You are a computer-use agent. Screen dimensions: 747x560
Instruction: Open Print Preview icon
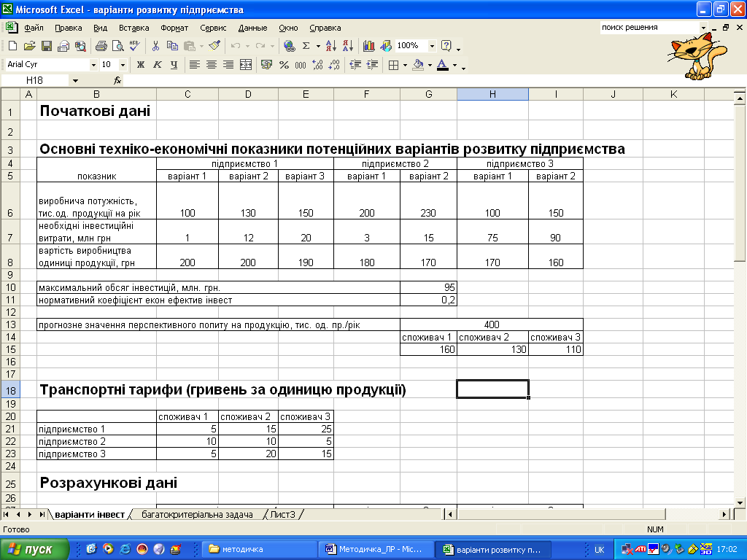117,46
